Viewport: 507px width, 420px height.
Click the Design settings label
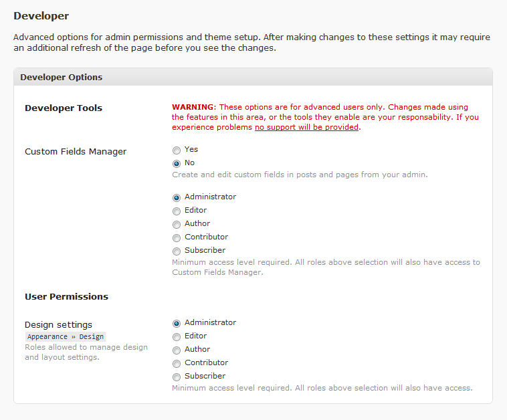(59, 325)
